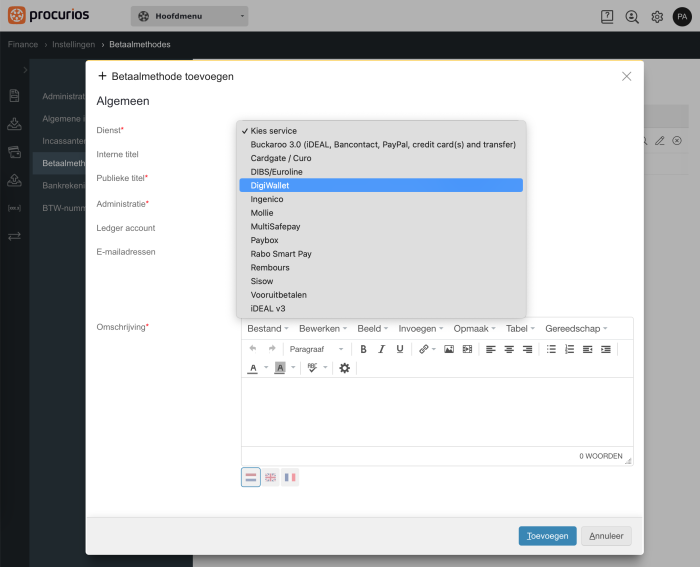700x567 pixels.
Task: Go to Finance breadcrumb link
Action: (x=23, y=44)
